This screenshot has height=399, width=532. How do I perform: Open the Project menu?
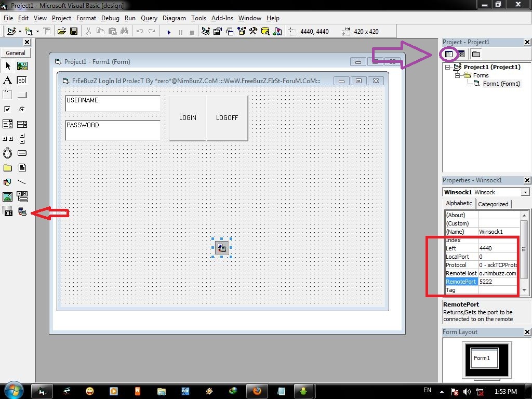[61, 18]
